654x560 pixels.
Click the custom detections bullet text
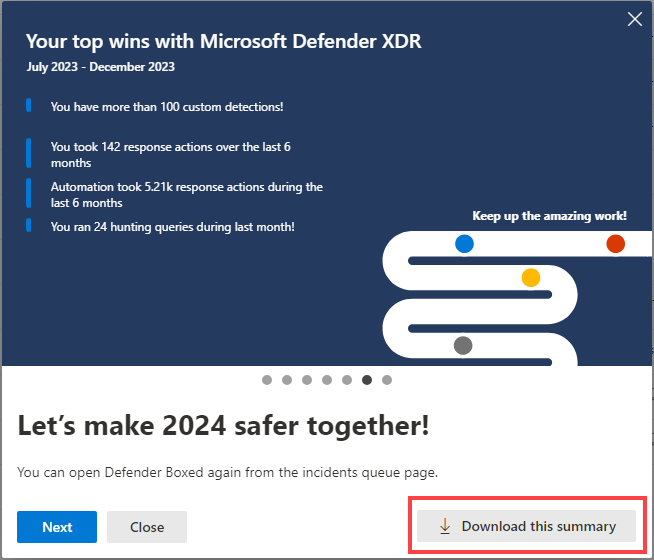(x=167, y=106)
